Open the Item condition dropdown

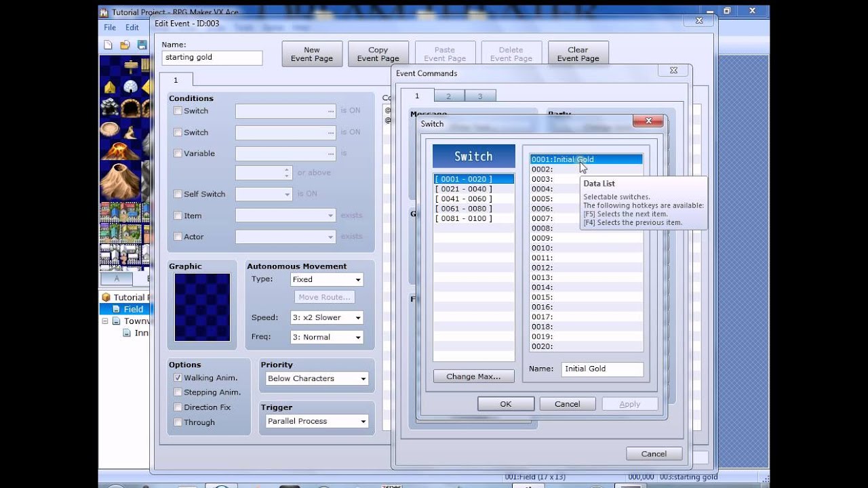(285, 216)
